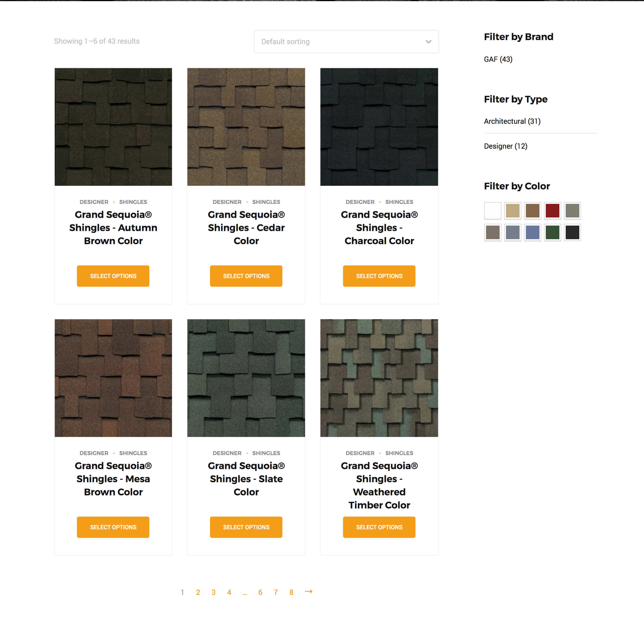
Task: Select options for Weathered Timber shingles
Action: (379, 527)
